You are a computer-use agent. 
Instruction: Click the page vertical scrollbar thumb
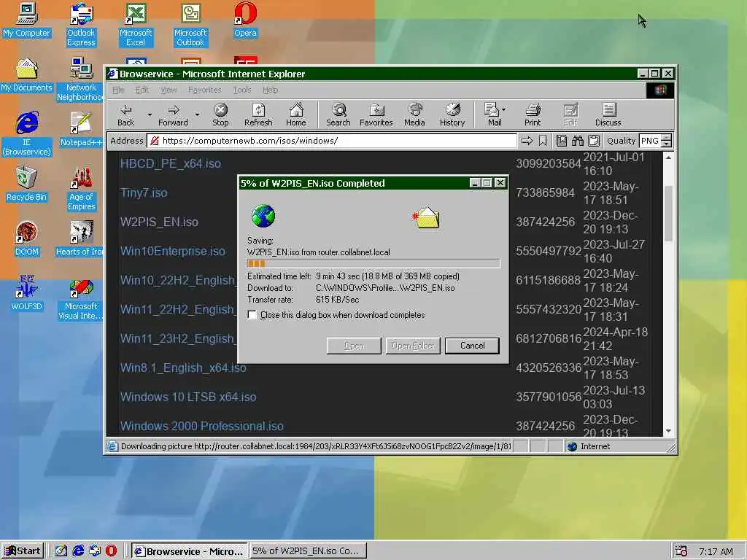tap(668, 214)
